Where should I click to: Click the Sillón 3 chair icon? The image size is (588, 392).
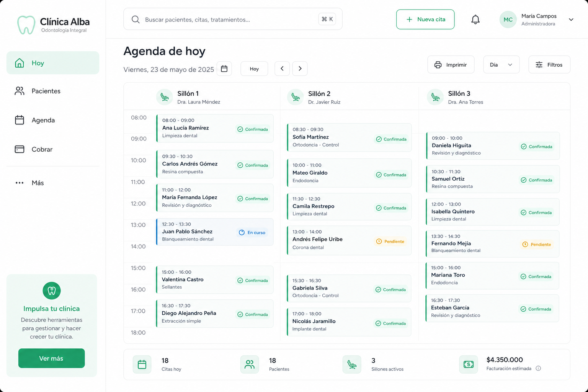click(435, 97)
